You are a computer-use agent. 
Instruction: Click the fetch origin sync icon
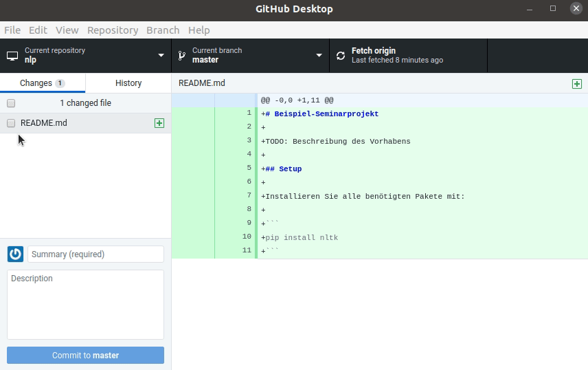click(341, 56)
